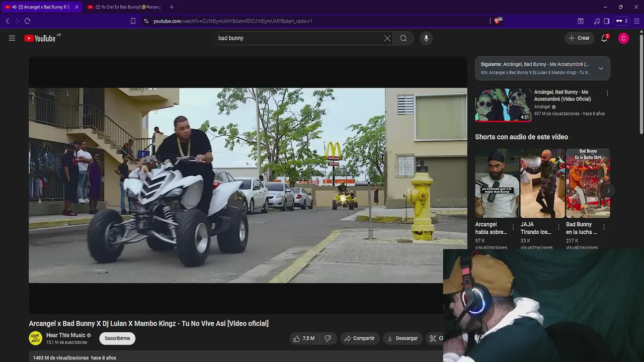Open site settings icon in address bar
644x362 pixels.
146,21
